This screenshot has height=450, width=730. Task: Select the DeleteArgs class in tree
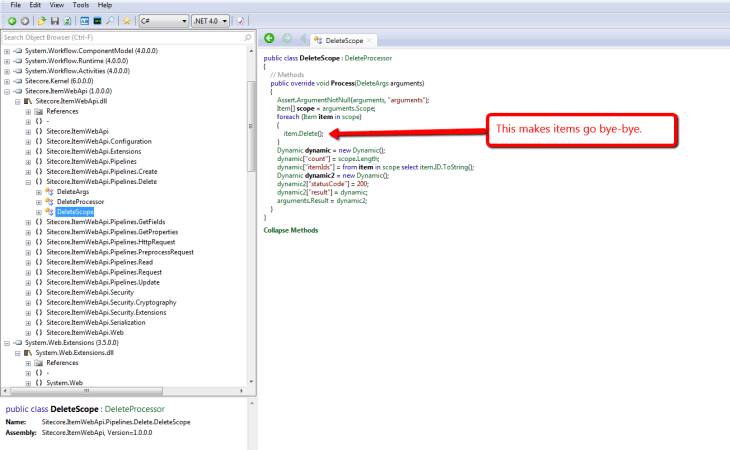pos(73,191)
